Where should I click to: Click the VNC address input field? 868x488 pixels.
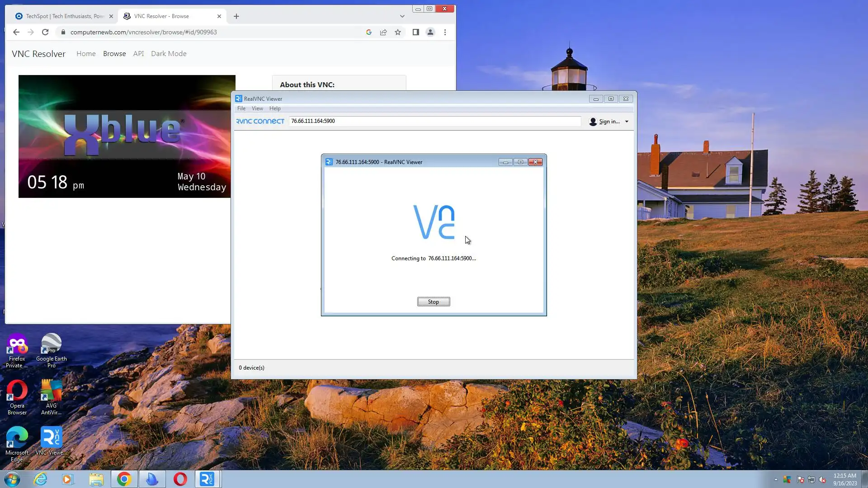tap(434, 121)
